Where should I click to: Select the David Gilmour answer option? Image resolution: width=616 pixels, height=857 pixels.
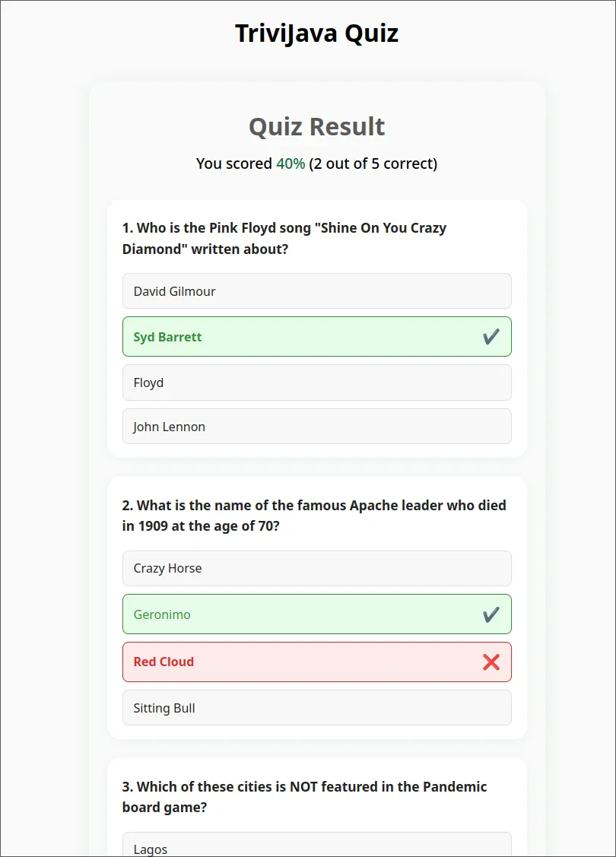(316, 290)
